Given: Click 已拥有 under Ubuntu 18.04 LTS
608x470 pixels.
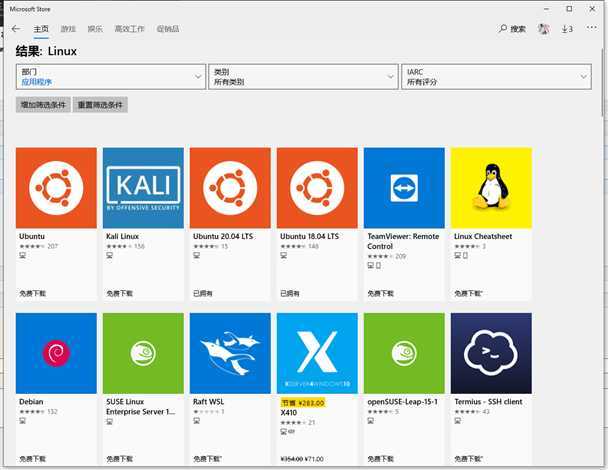Looking at the screenshot, I should (290, 294).
